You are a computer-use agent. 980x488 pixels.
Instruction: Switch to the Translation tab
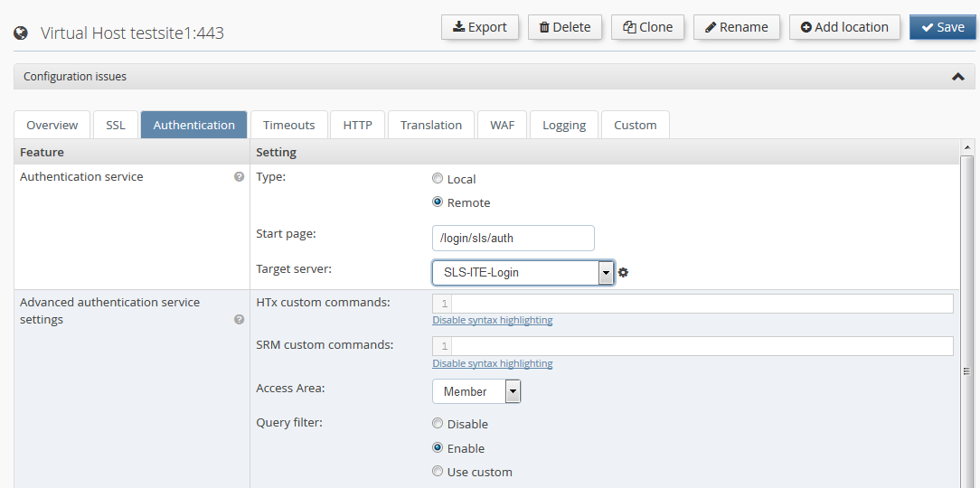pyautogui.click(x=431, y=125)
